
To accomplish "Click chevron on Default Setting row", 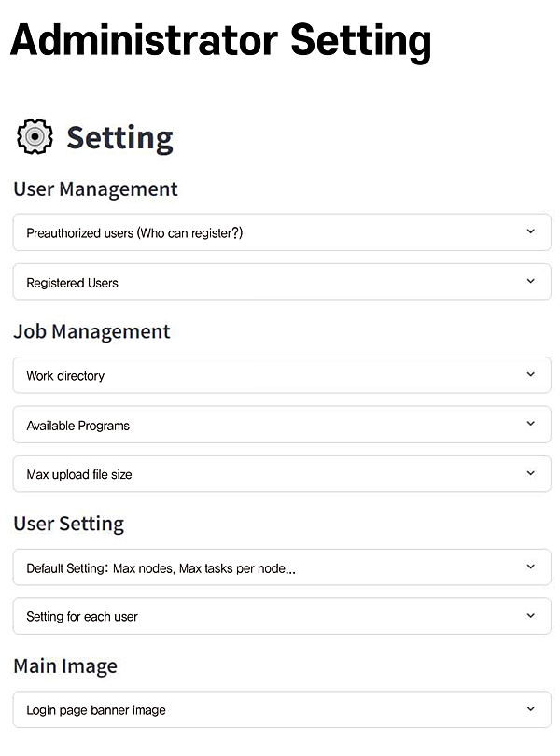I will coord(530,567).
